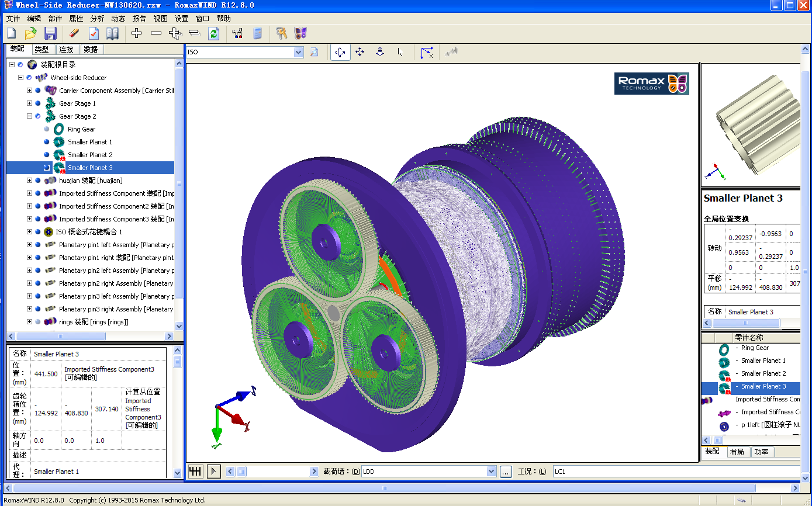Click the greyed gear icon at view toolbar end
This screenshot has width=812, height=506.
pyautogui.click(x=450, y=52)
